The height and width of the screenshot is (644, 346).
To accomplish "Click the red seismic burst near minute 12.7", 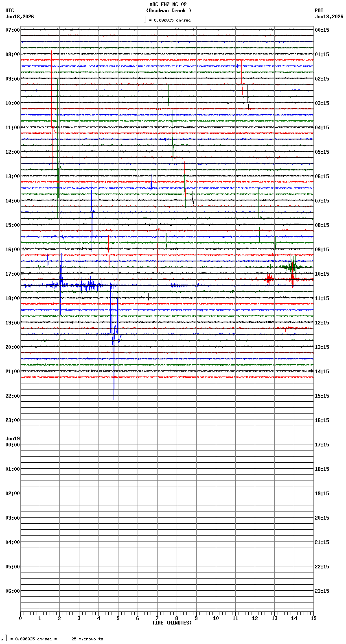I will click(269, 279).
